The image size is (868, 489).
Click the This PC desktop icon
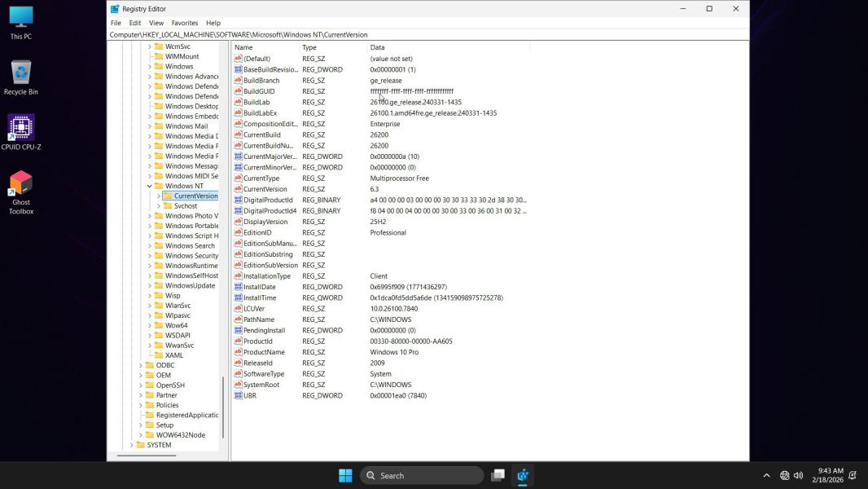coord(21,22)
